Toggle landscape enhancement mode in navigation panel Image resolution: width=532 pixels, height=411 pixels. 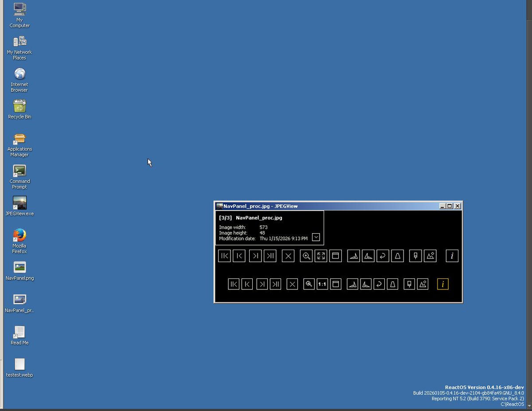(423, 284)
